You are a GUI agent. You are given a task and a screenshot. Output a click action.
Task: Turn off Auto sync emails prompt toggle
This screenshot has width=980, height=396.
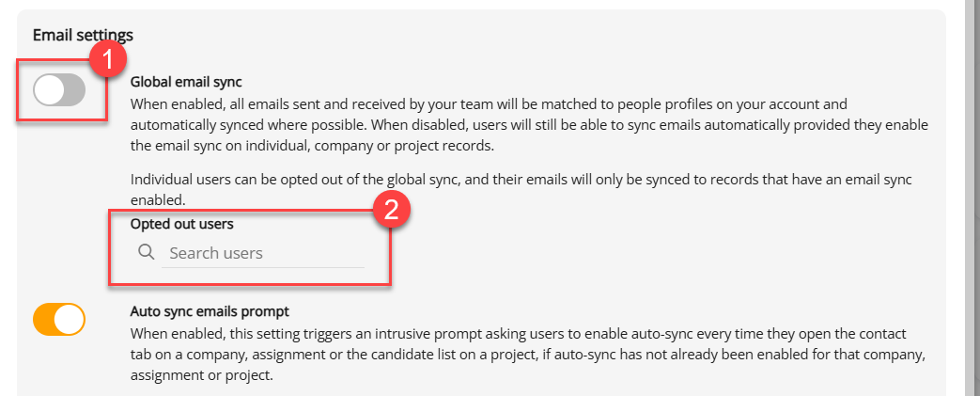pyautogui.click(x=59, y=319)
